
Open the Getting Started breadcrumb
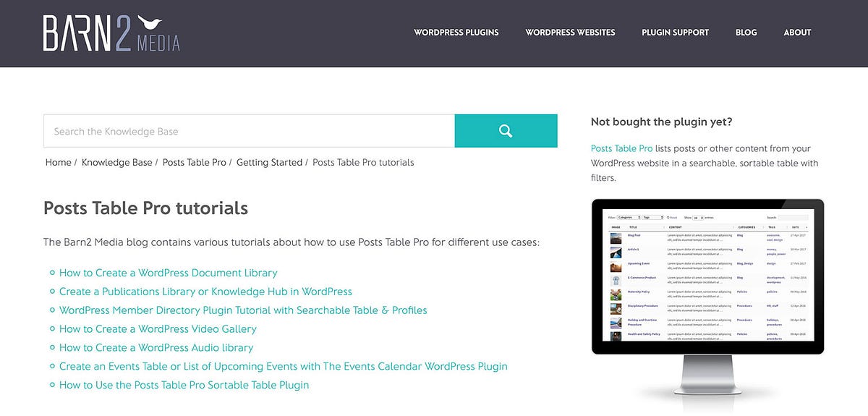269,163
